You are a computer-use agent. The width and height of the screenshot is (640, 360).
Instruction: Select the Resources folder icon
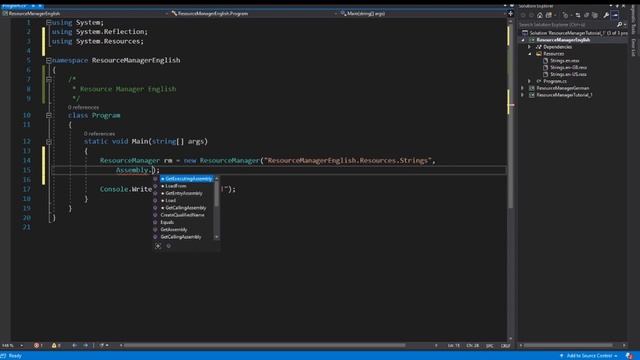pyautogui.click(x=539, y=54)
